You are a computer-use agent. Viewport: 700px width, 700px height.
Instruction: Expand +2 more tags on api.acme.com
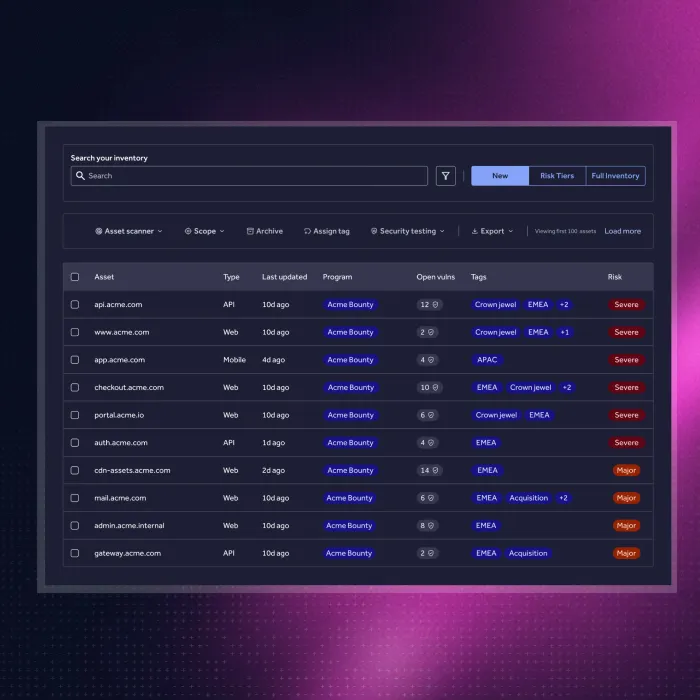tap(564, 304)
